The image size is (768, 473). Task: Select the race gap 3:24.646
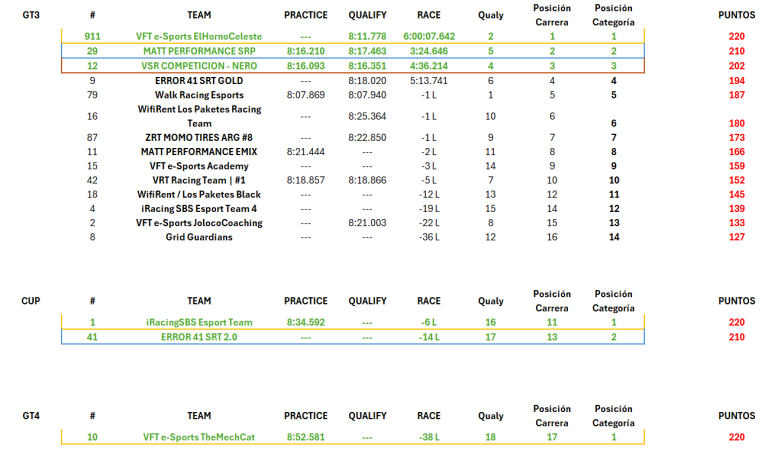pyautogui.click(x=429, y=51)
